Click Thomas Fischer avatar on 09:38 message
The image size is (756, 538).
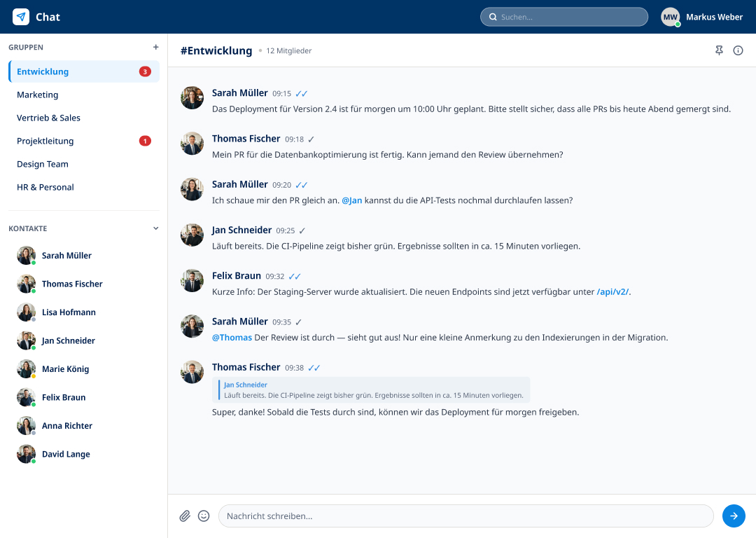coord(192,372)
